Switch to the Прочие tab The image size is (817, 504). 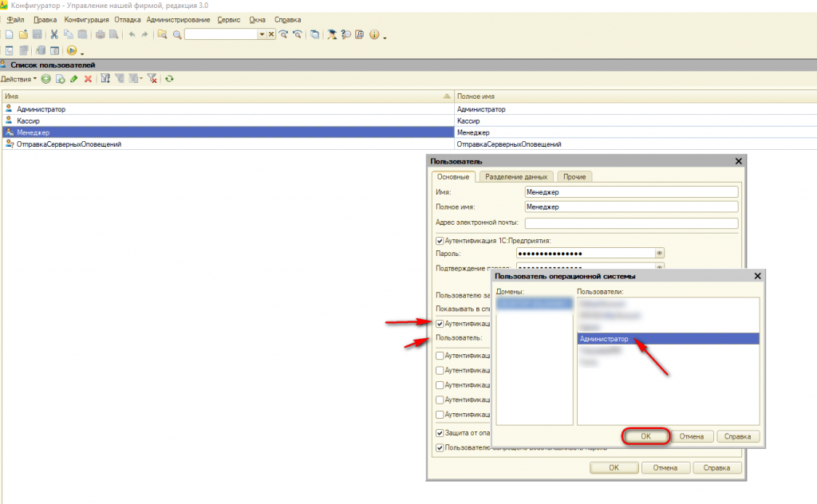[x=574, y=177]
